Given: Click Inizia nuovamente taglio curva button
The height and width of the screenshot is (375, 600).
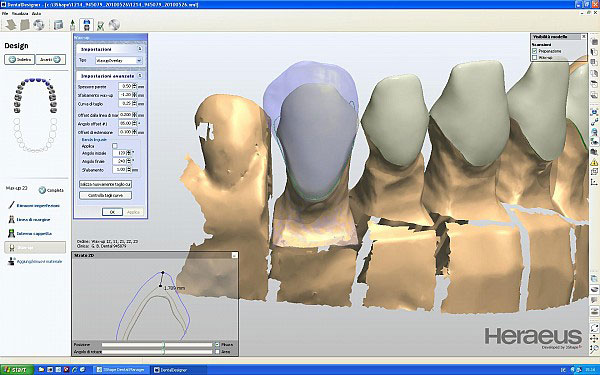Looking at the screenshot, I should 106,184.
